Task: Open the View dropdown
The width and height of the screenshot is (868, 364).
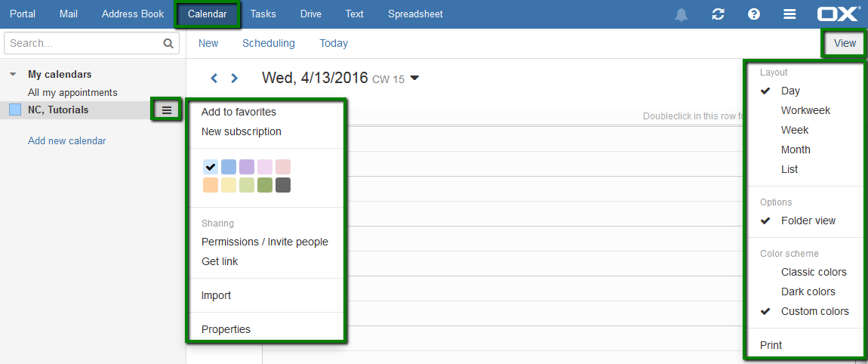Action: [845, 43]
